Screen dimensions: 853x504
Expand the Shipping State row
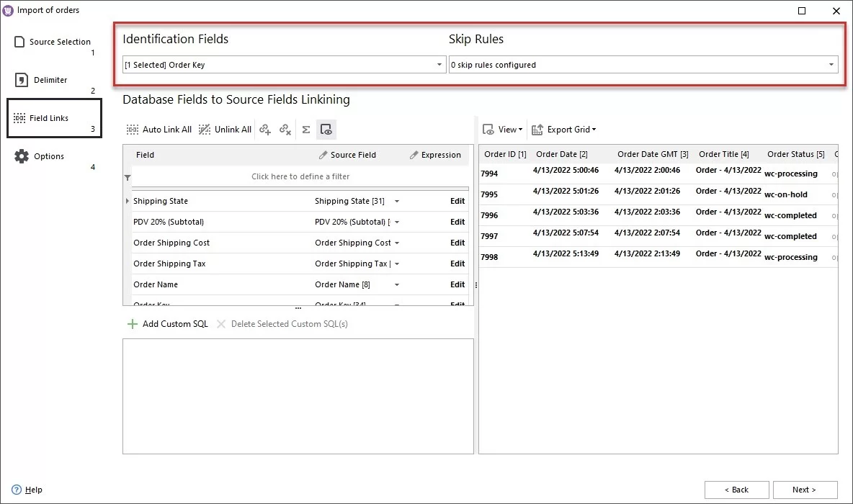tap(128, 201)
